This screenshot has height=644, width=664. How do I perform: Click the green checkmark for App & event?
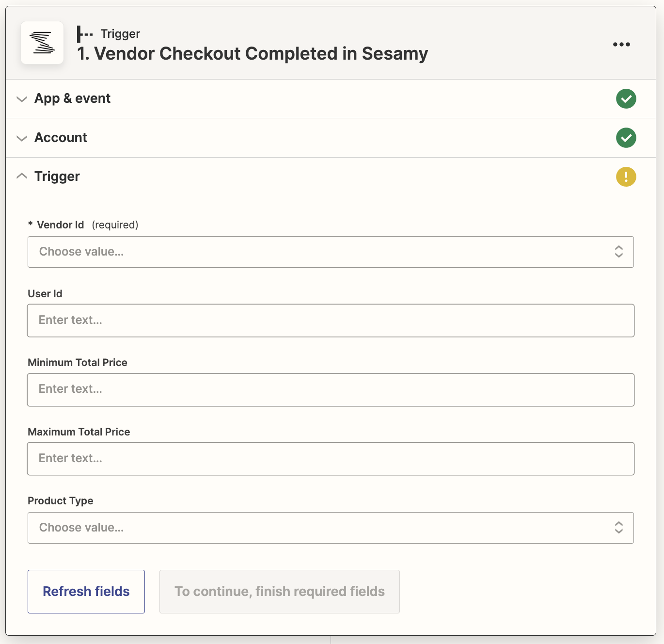[626, 99]
